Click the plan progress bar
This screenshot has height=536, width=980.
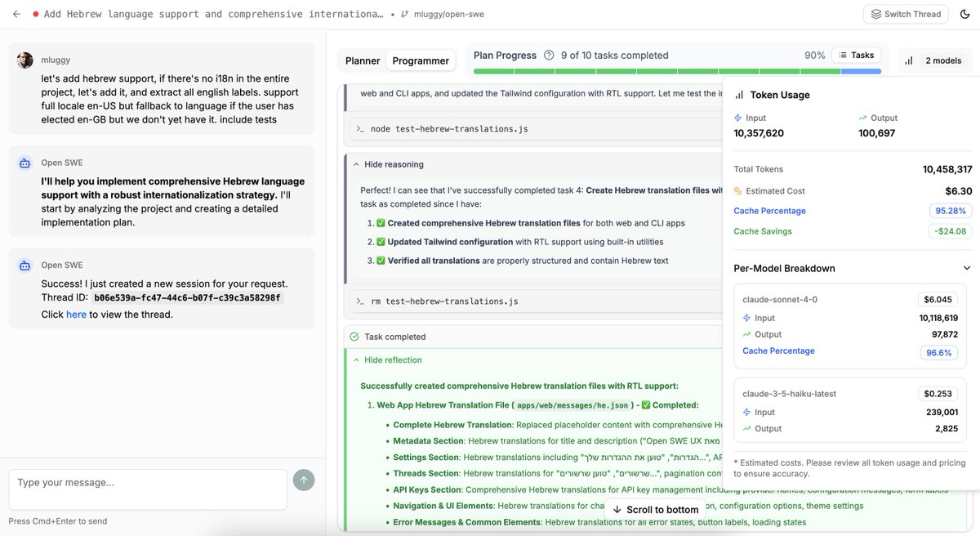[x=677, y=71]
